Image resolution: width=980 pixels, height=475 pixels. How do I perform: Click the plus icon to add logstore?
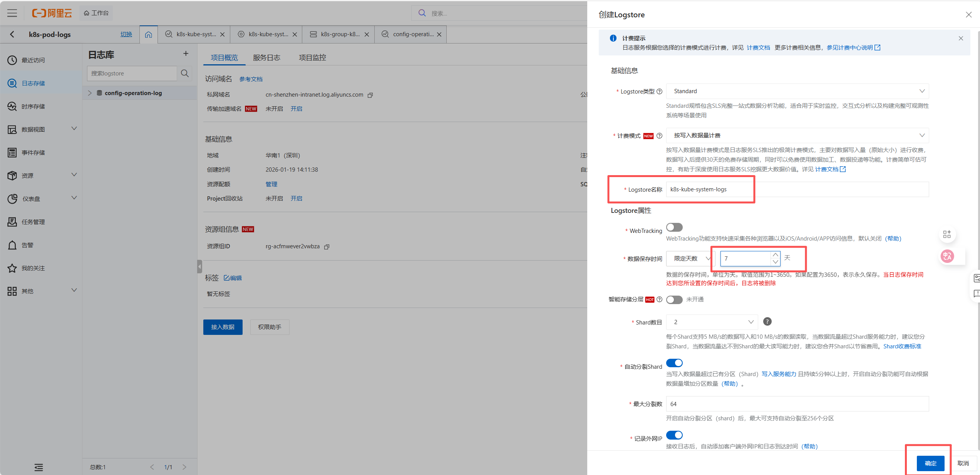pos(186,54)
